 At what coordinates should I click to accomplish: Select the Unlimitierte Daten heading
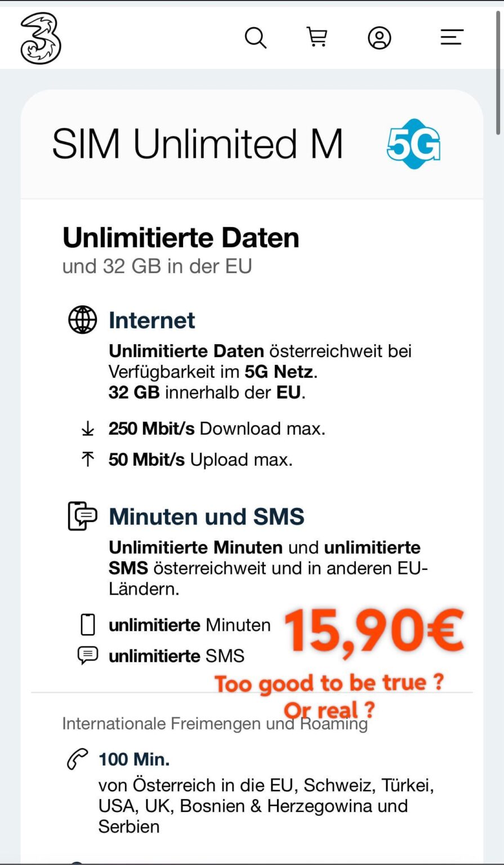[181, 238]
